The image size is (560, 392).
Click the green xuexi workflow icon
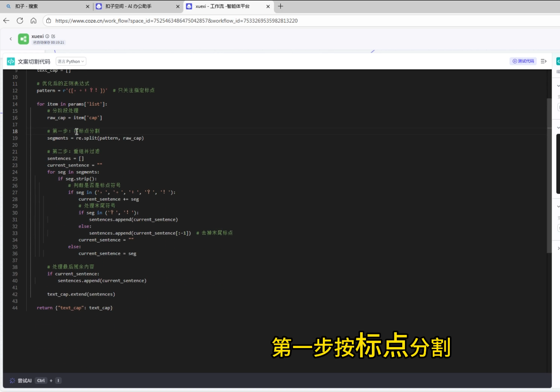pyautogui.click(x=24, y=39)
